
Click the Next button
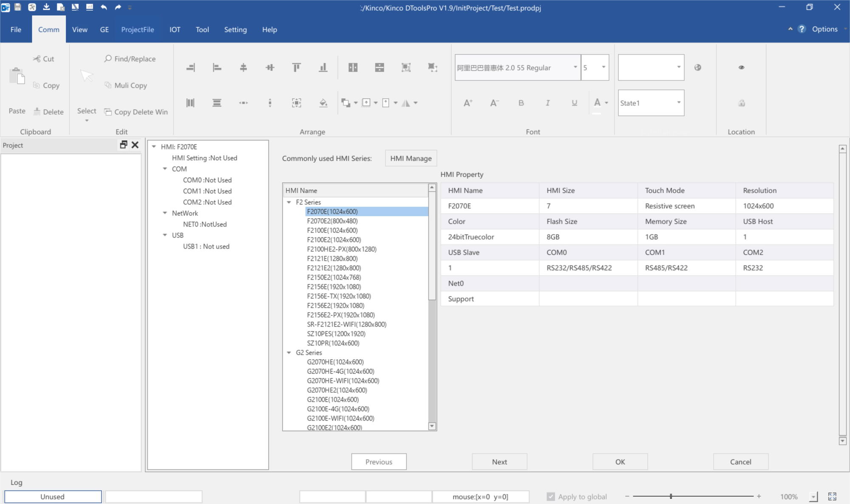(499, 462)
